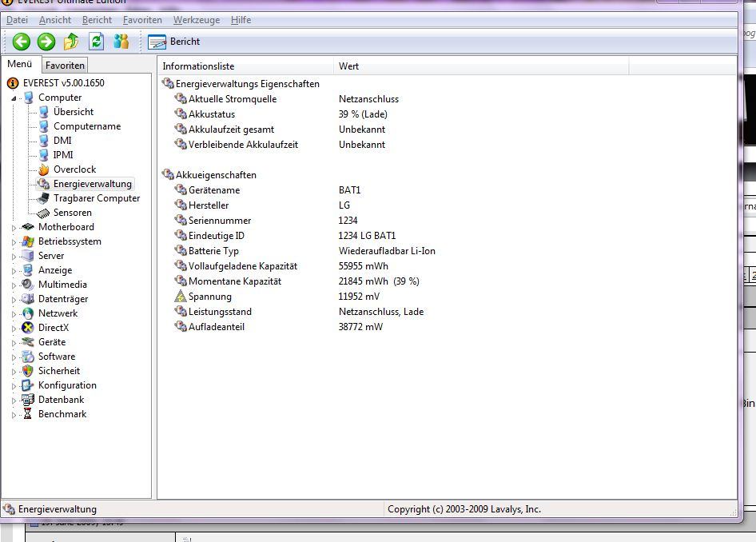The image size is (756, 542).
Task: Select the EVEREST v5.00.1650 root node
Action: coord(63,83)
